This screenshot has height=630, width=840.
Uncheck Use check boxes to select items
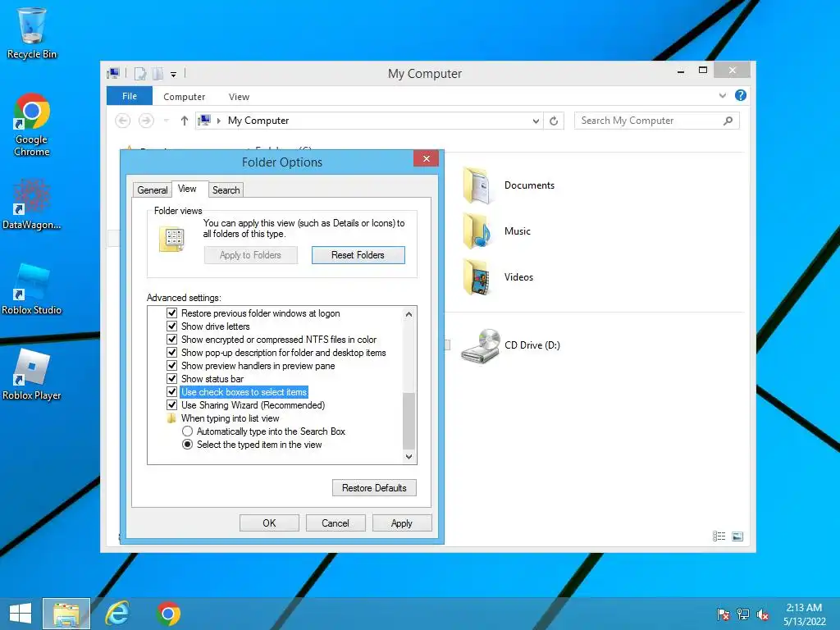(x=172, y=391)
